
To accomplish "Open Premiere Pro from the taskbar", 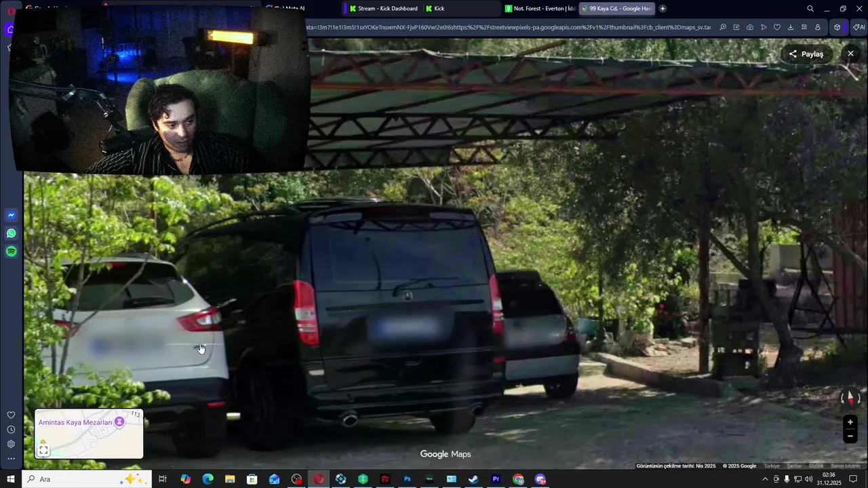I will [x=496, y=479].
